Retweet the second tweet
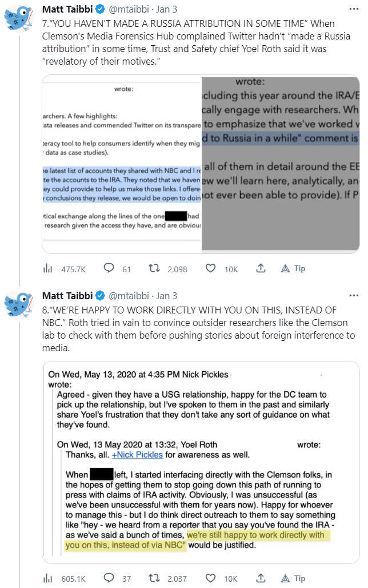This screenshot has width=368, height=588. [154, 579]
